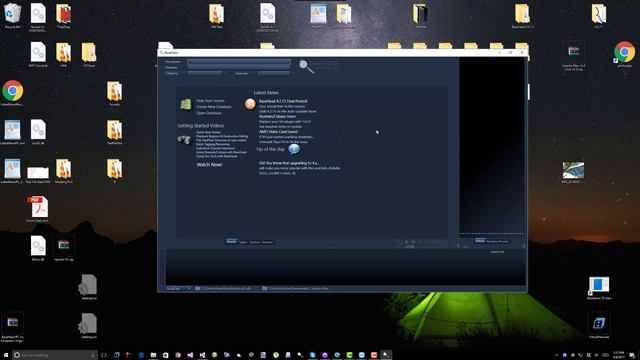The height and width of the screenshot is (360, 640).
Task: Click the Task View taskbar icon
Action: (x=104, y=355)
